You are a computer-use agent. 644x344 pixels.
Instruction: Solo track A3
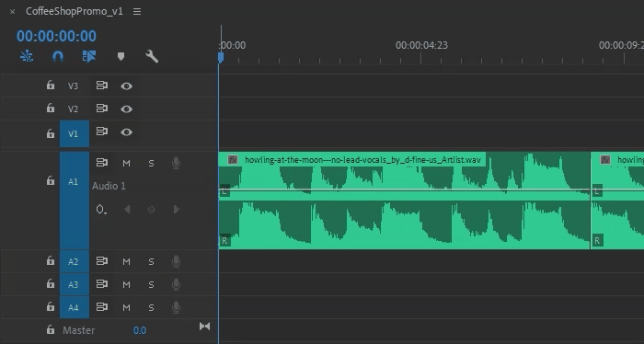pyautogui.click(x=151, y=284)
